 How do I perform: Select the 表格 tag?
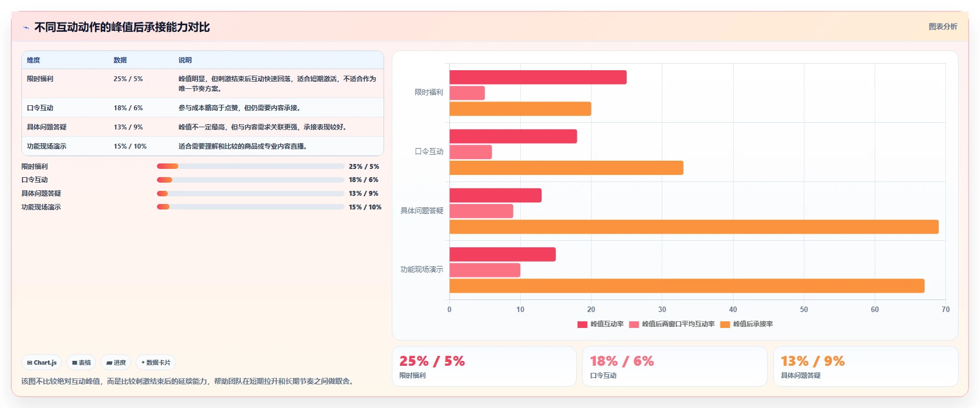click(81, 362)
